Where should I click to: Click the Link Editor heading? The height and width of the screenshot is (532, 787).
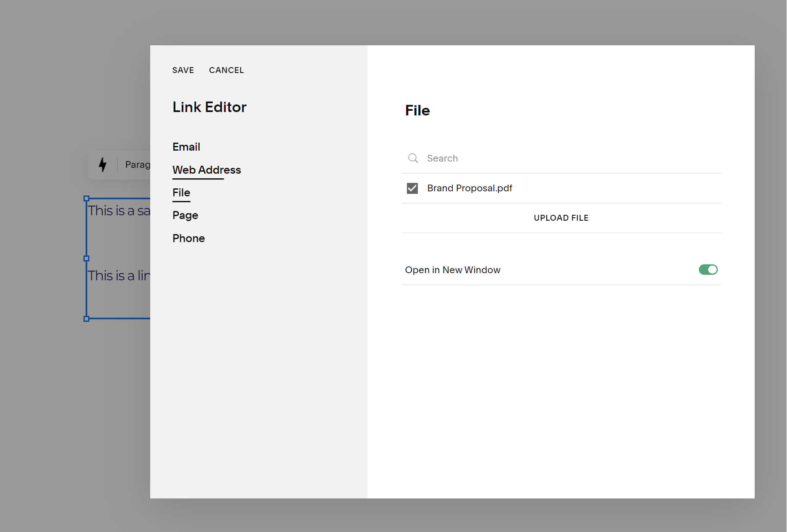(209, 107)
